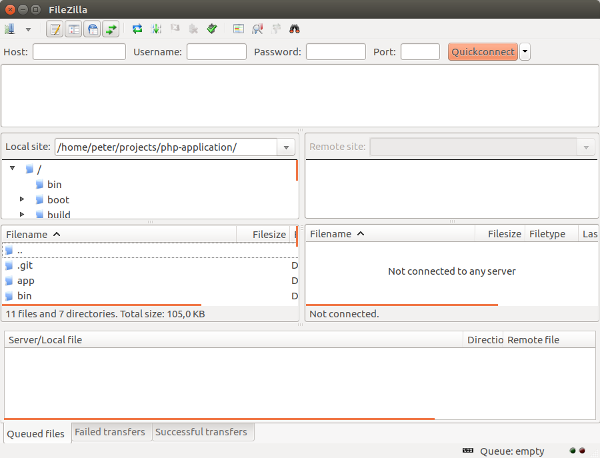Focus the Host input field
Viewport: 600px width, 458px height.
pyautogui.click(x=79, y=52)
